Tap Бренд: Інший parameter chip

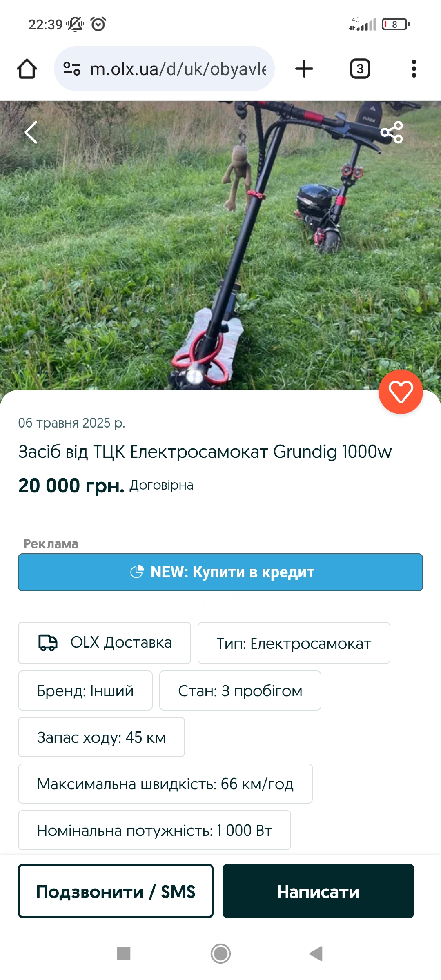coord(85,690)
